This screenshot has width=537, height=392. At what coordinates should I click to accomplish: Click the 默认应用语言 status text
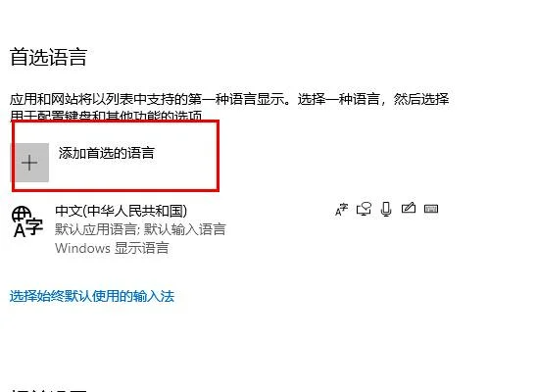point(96,229)
